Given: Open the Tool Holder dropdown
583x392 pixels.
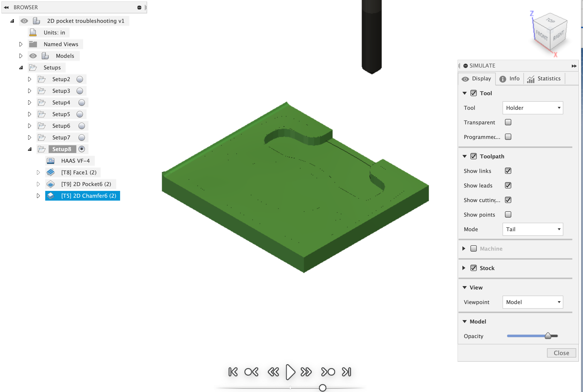Looking at the screenshot, I should pyautogui.click(x=532, y=108).
